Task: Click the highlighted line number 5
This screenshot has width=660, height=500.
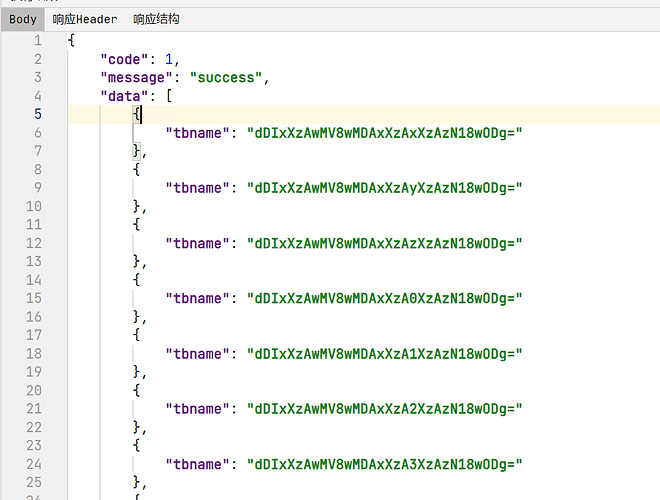Action: 38,114
